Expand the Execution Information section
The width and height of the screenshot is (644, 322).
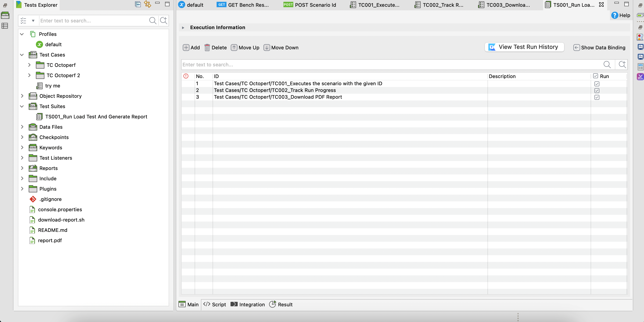(x=183, y=28)
